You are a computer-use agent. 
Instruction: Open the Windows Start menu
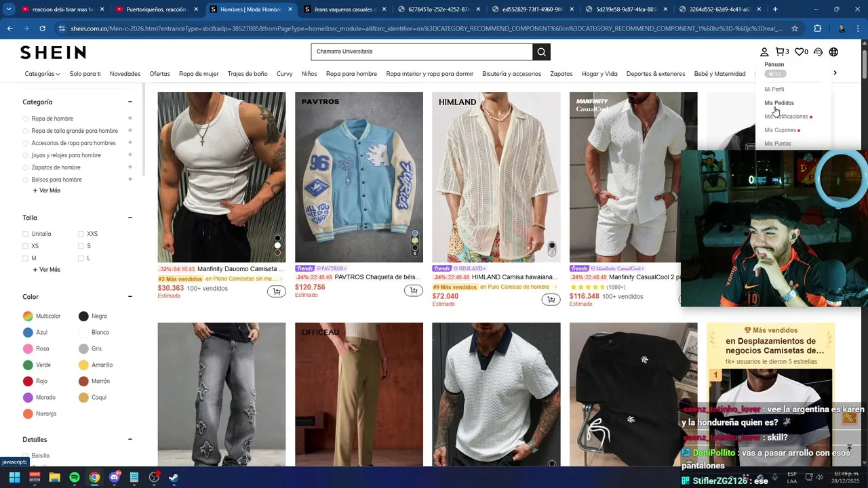pos(14,477)
